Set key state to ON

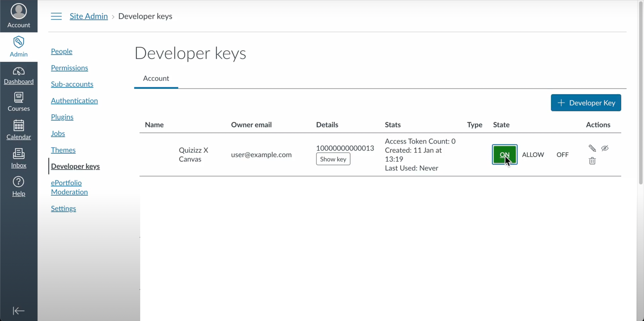pyautogui.click(x=504, y=154)
